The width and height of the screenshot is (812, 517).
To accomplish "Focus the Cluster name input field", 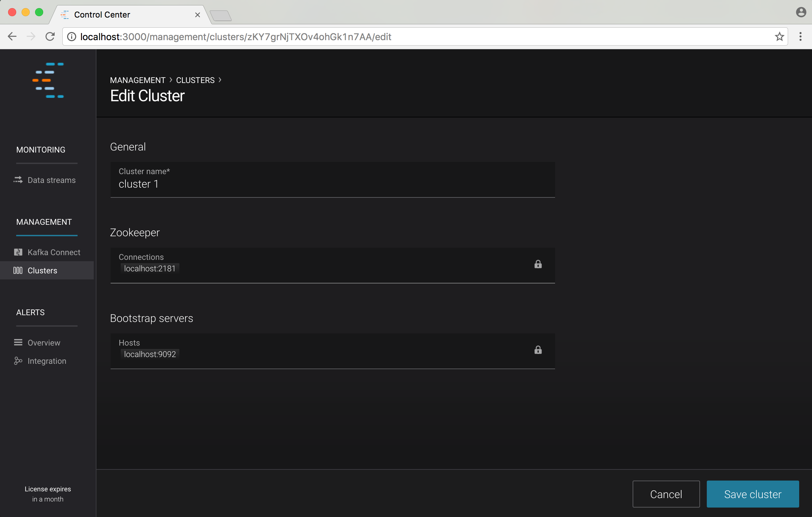I will pyautogui.click(x=332, y=184).
